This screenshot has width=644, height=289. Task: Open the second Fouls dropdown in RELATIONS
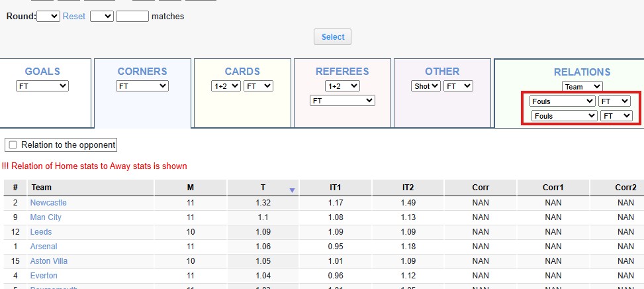(x=564, y=115)
